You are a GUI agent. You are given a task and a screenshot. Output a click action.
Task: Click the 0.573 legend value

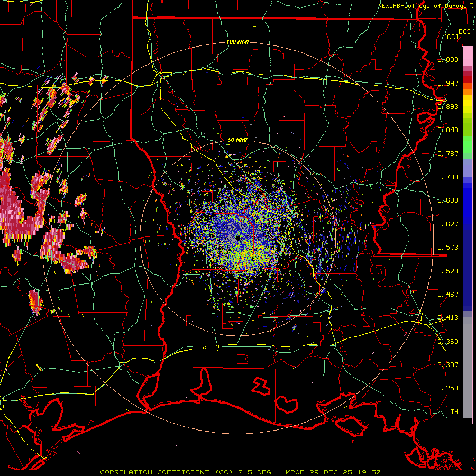tap(448, 248)
